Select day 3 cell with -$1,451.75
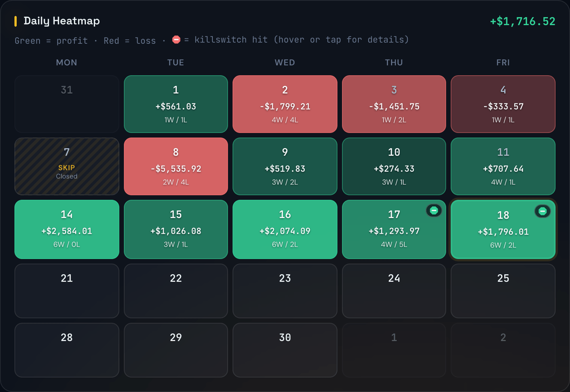The height and width of the screenshot is (392, 570). (x=394, y=104)
